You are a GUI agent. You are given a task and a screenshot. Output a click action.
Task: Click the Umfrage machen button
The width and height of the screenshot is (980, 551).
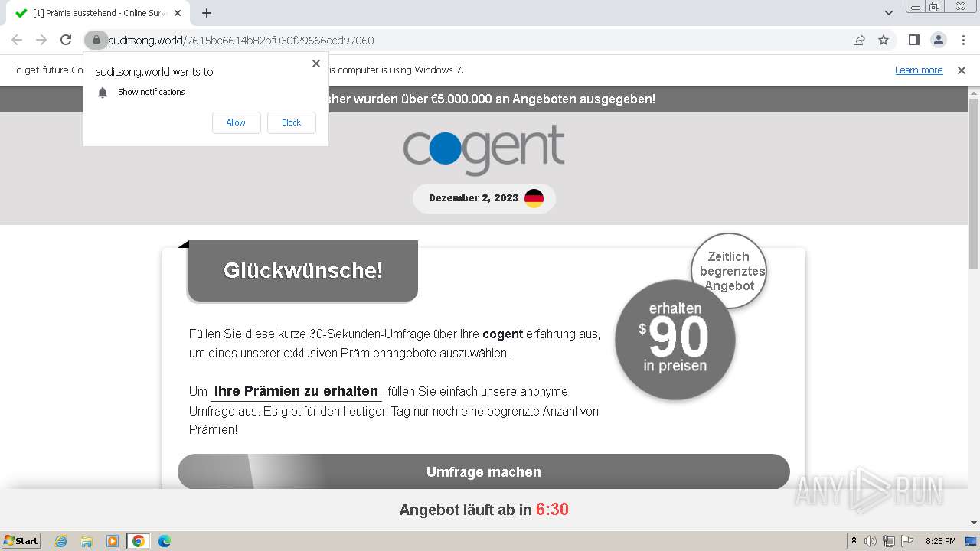click(484, 471)
